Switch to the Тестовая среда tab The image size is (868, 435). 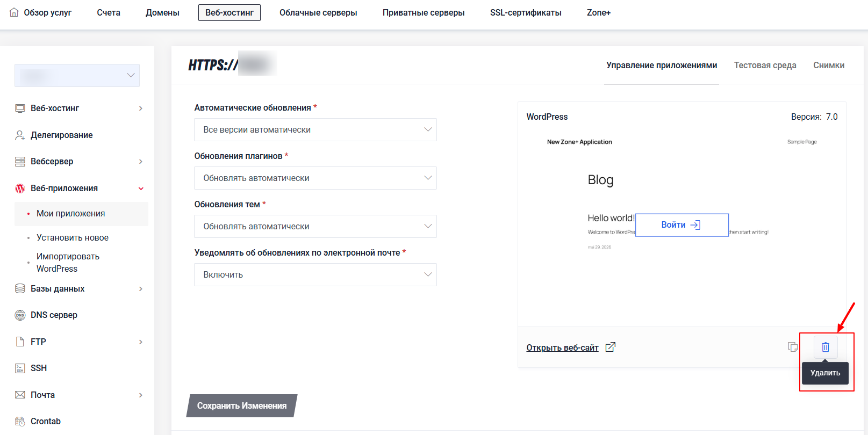pyautogui.click(x=765, y=65)
